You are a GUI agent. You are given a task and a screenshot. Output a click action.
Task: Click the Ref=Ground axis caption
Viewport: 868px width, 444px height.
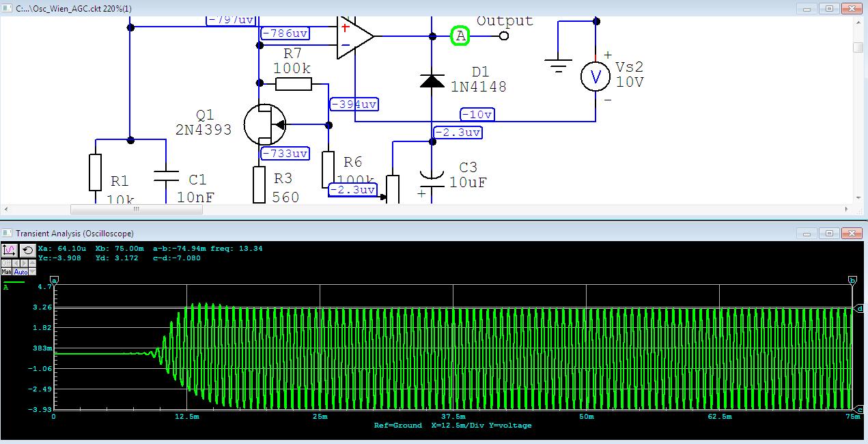(398, 425)
